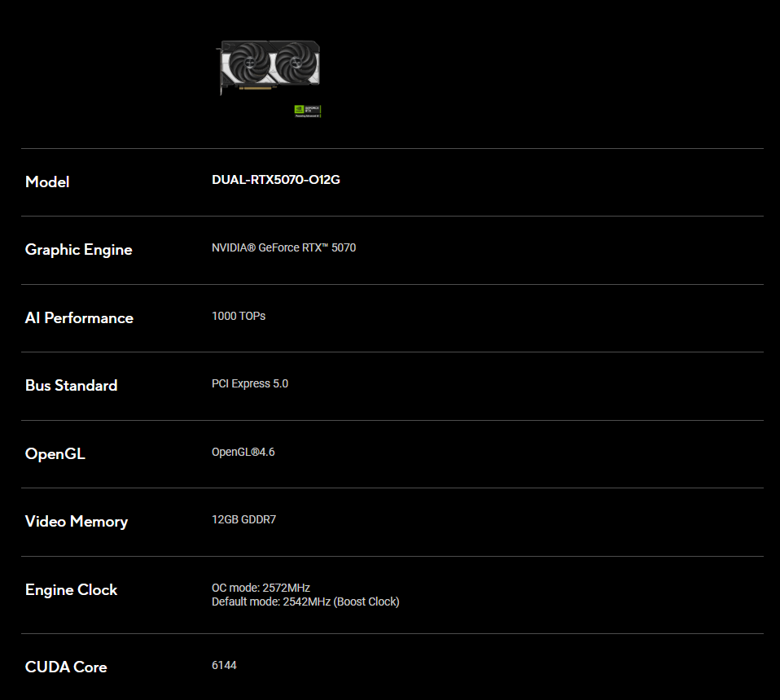This screenshot has height=700, width=780.
Task: Click the Default mode 2542MHz line
Action: pyautogui.click(x=305, y=602)
